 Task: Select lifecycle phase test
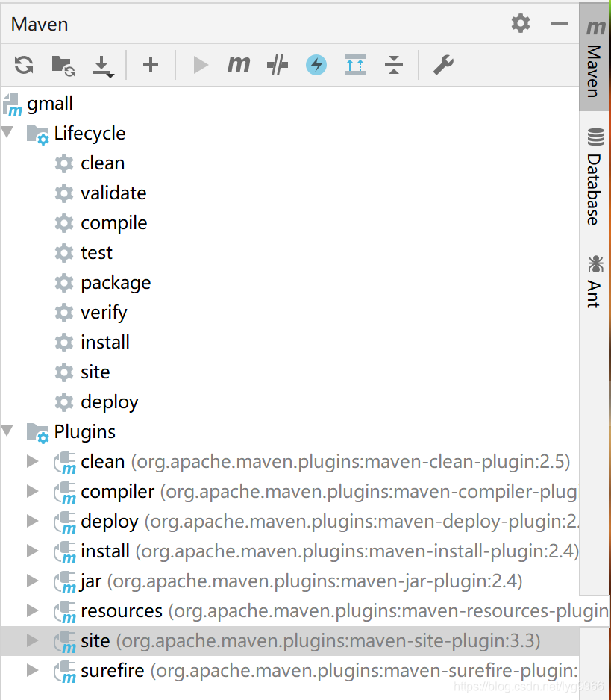(96, 253)
